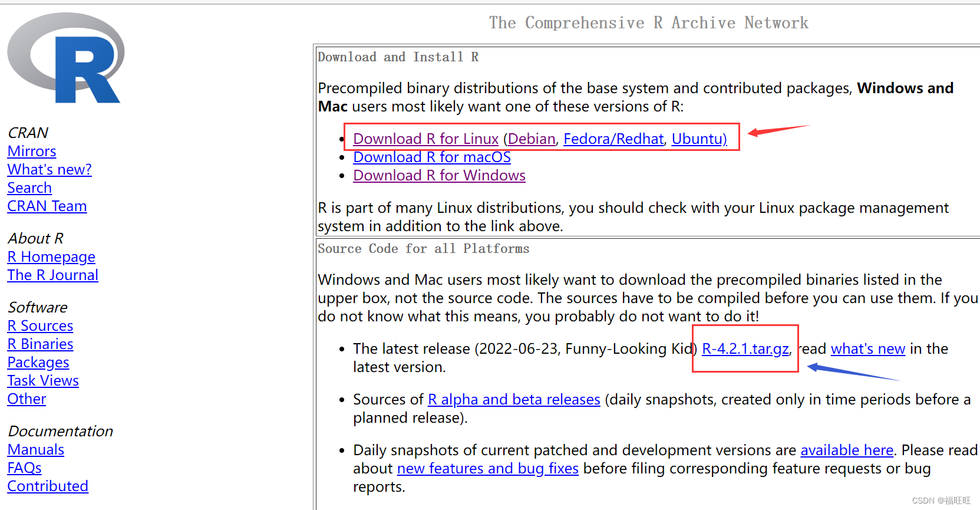Screen dimensions: 980x510
Task: Open the FAQs link
Action: 25,468
